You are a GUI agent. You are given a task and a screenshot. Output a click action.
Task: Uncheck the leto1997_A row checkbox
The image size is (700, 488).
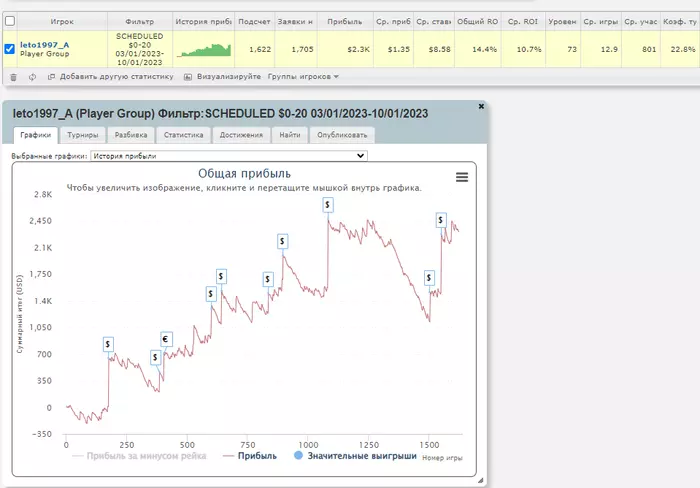point(9,49)
